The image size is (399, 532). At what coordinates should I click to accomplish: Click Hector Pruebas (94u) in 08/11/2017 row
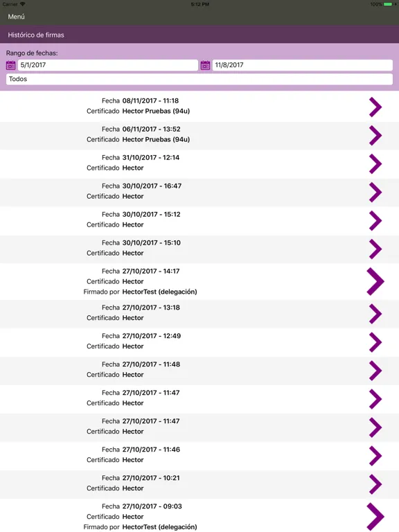(x=156, y=112)
